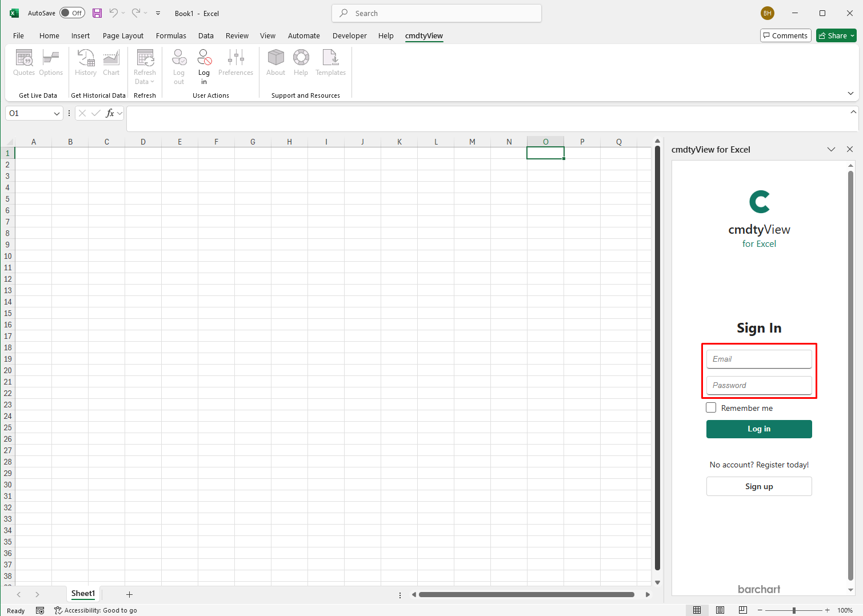Select the Sheet1 tab
The image size is (863, 616).
[x=83, y=594]
